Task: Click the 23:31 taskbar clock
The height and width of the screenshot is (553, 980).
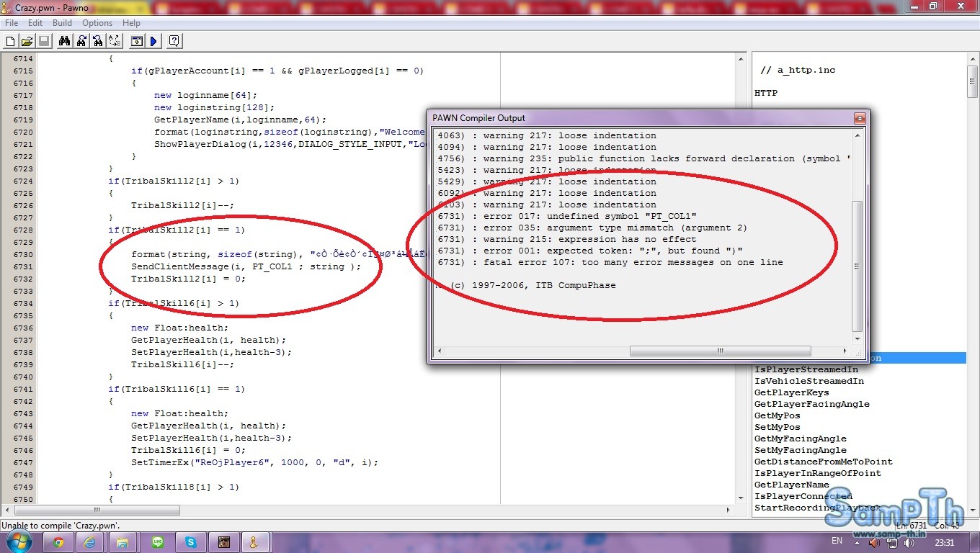Action: coord(945,542)
